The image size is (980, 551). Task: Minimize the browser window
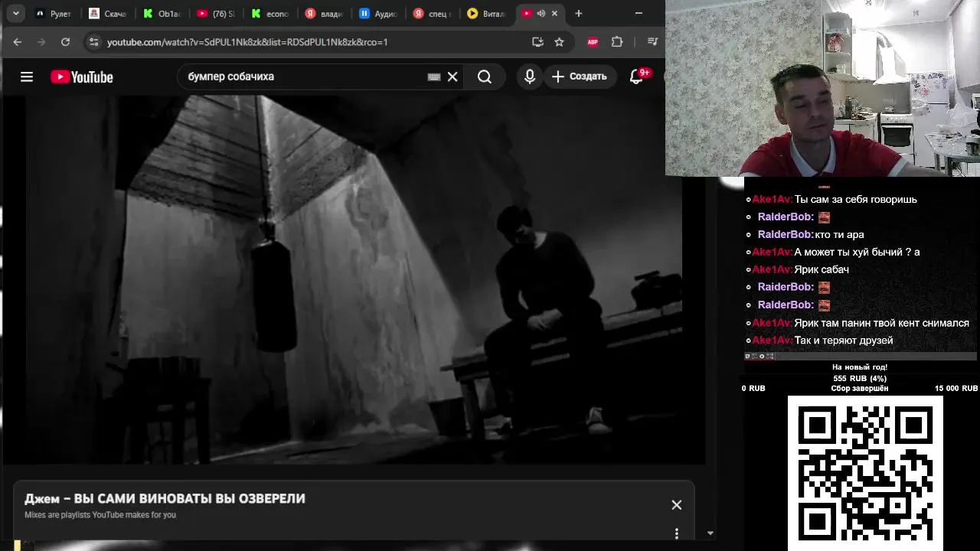[x=639, y=14]
